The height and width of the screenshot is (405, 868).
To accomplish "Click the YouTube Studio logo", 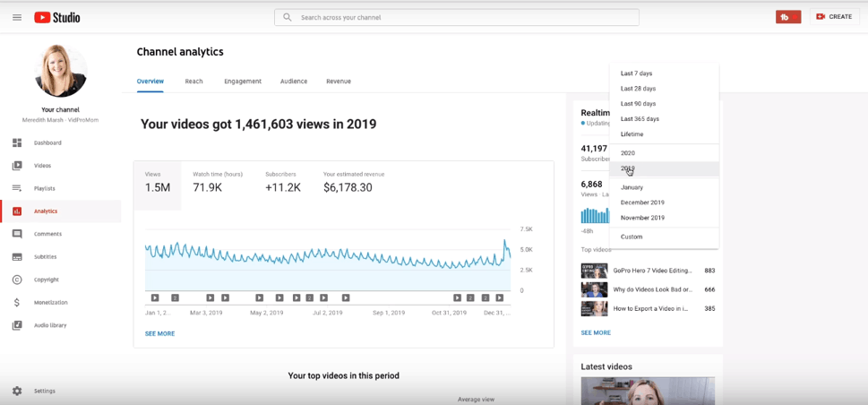I will pyautogui.click(x=57, y=18).
